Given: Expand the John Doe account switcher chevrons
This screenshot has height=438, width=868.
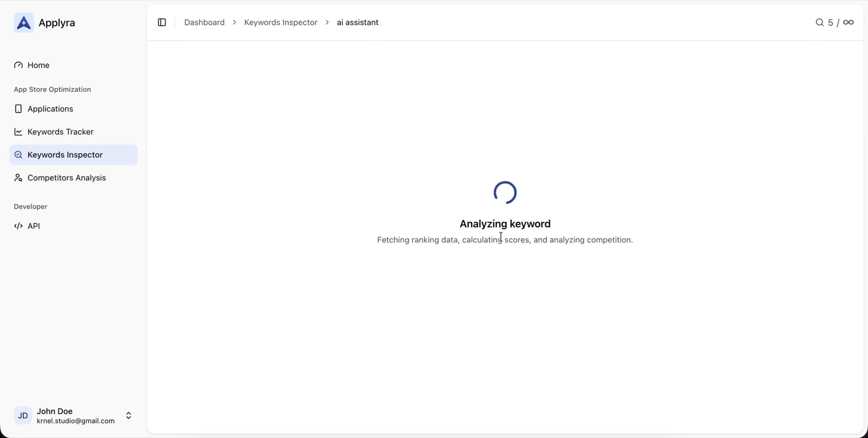Looking at the screenshot, I should (128, 416).
